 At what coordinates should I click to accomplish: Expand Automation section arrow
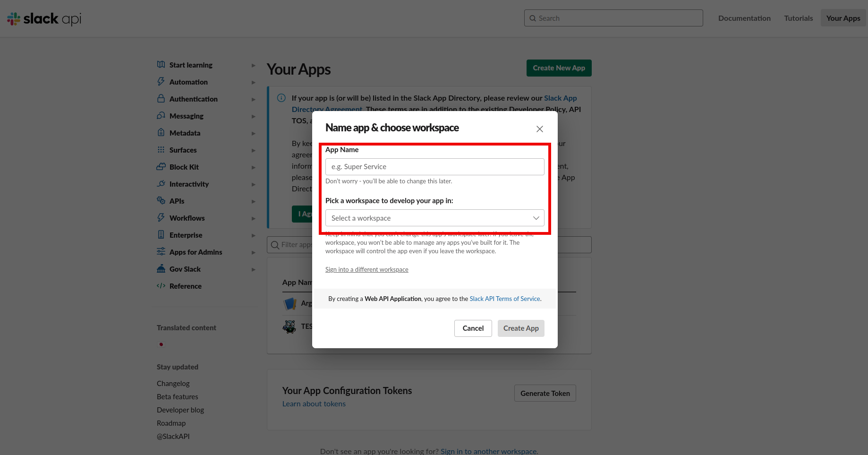click(x=254, y=82)
